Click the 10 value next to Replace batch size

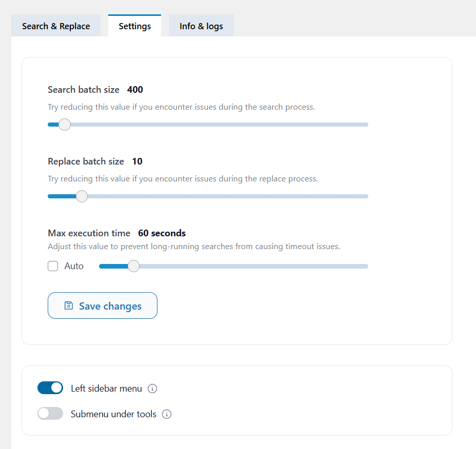pyautogui.click(x=137, y=161)
